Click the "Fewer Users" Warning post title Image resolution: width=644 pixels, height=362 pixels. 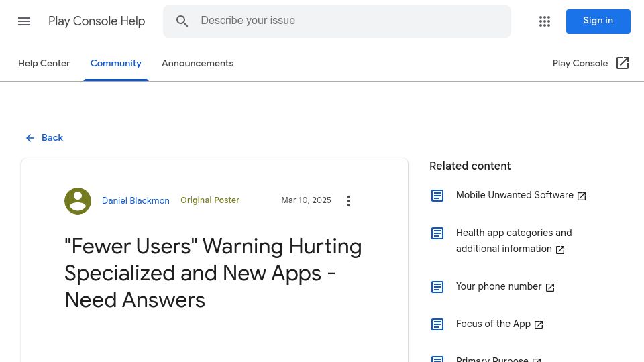[x=213, y=273]
